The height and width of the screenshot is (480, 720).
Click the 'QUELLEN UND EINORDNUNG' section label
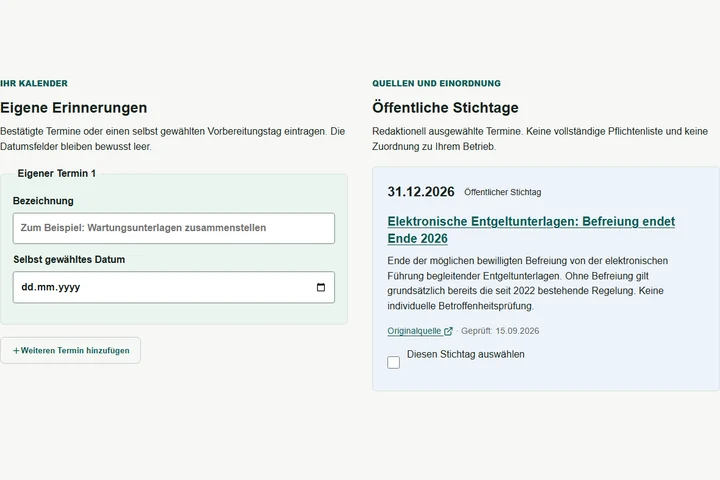tap(436, 83)
